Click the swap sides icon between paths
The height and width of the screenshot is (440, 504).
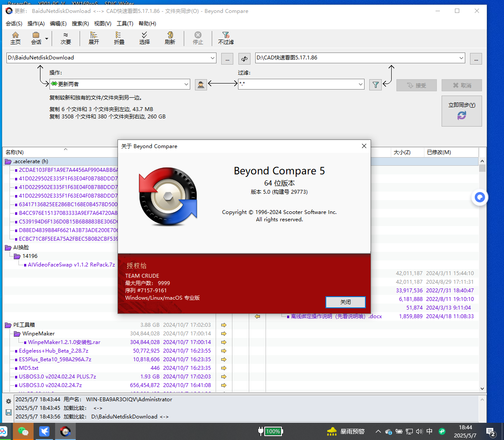point(244,59)
